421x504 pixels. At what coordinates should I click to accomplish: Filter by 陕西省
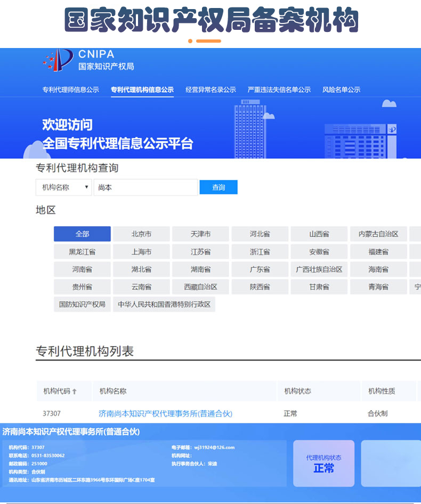[x=260, y=287]
